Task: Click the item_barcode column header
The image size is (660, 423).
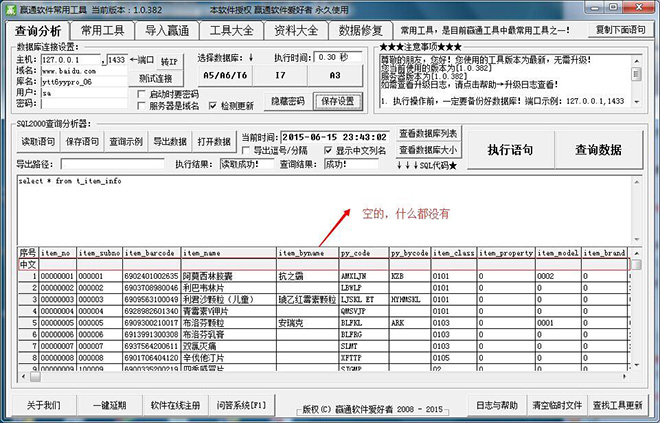Action: click(152, 253)
